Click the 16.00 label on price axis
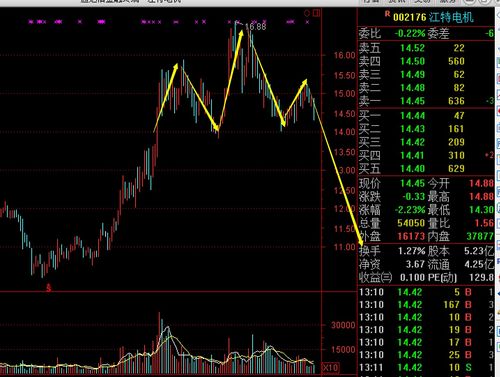 pyautogui.click(x=345, y=55)
